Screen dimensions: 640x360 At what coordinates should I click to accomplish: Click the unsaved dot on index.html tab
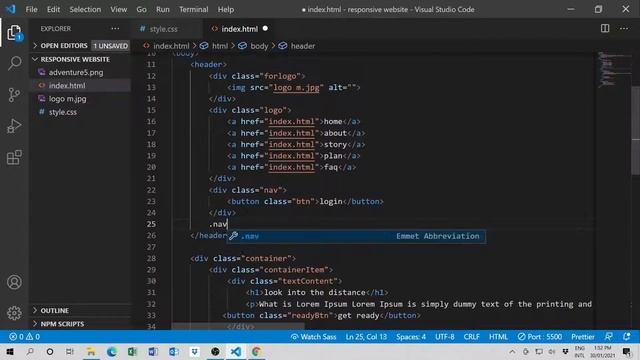point(265,28)
